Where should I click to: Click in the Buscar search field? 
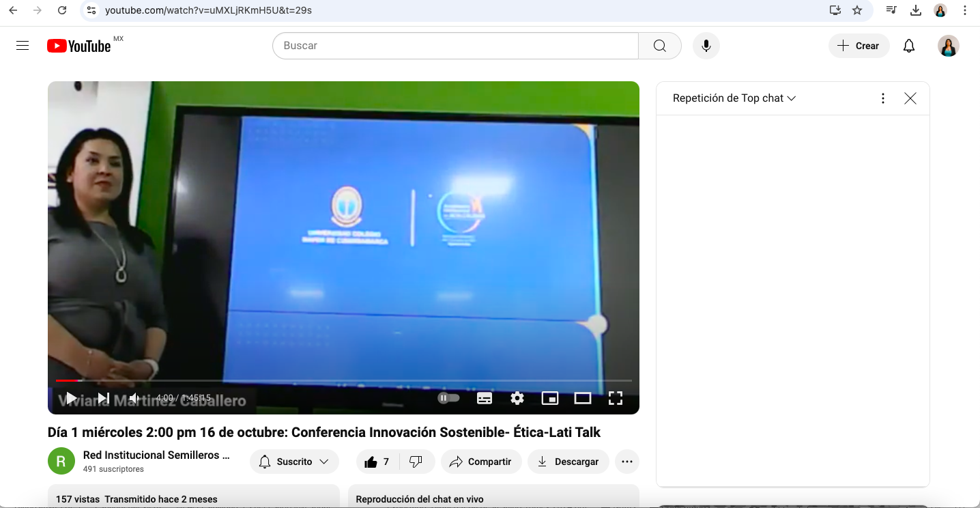455,46
